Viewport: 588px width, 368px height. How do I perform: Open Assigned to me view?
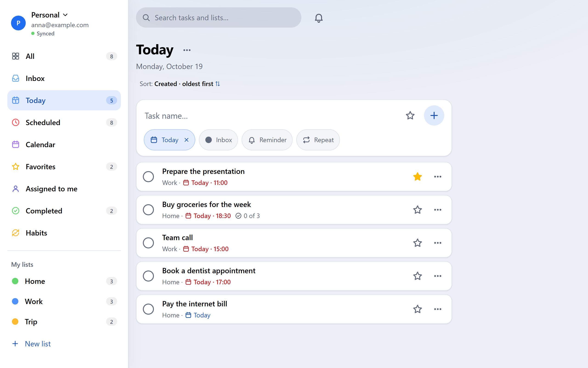[64, 189]
